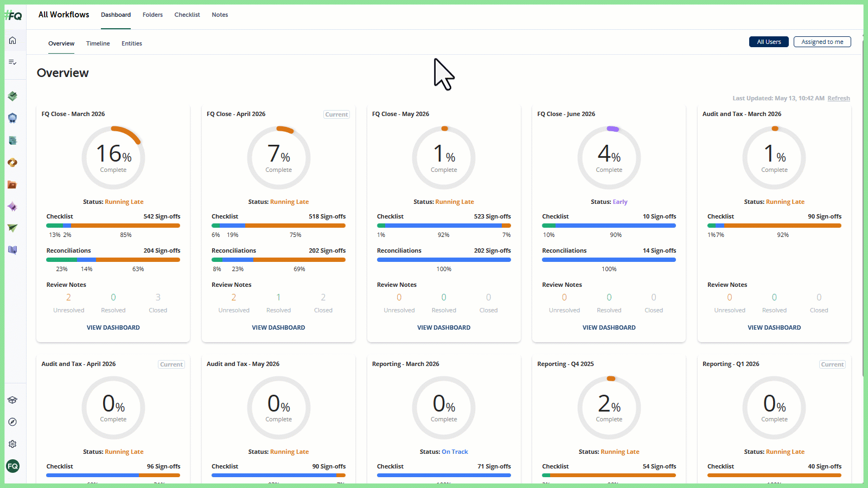
Task: Click the purple Early status on June close
Action: click(620, 202)
